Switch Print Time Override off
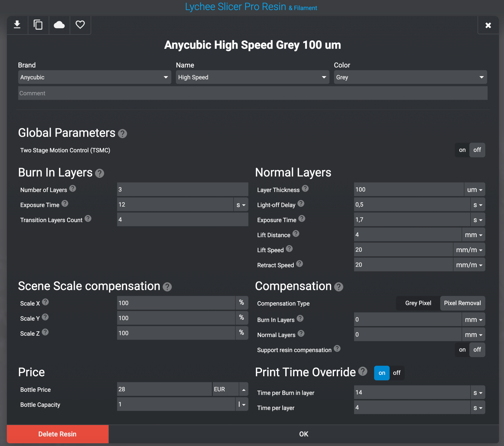Image resolution: width=504 pixels, height=446 pixels. point(396,373)
